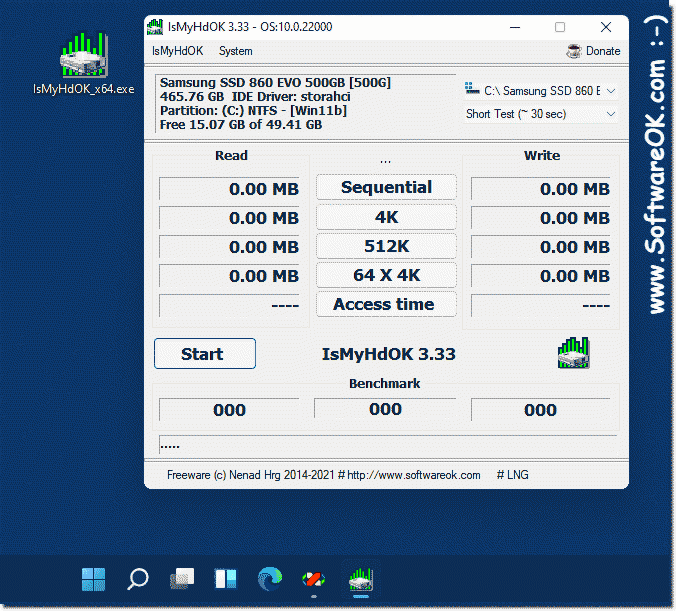The height and width of the screenshot is (611, 676).
Task: Click the 64 X 4K read value field
Action: coord(229,276)
